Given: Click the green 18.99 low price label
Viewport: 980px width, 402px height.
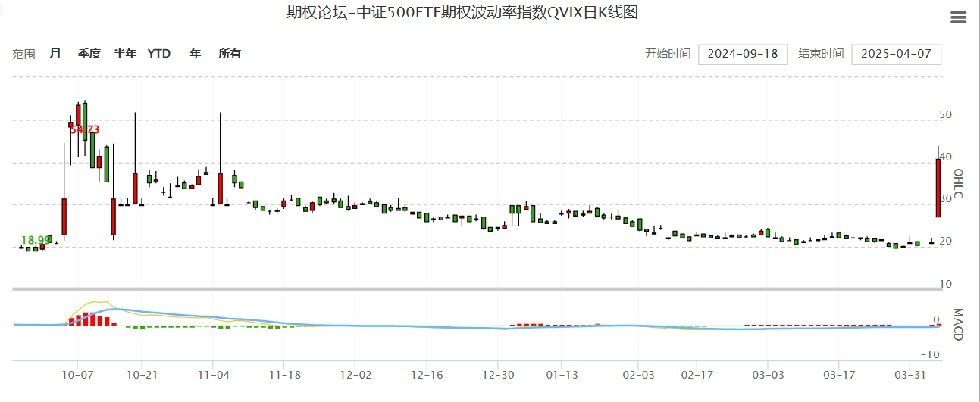Looking at the screenshot, I should 36,240.
